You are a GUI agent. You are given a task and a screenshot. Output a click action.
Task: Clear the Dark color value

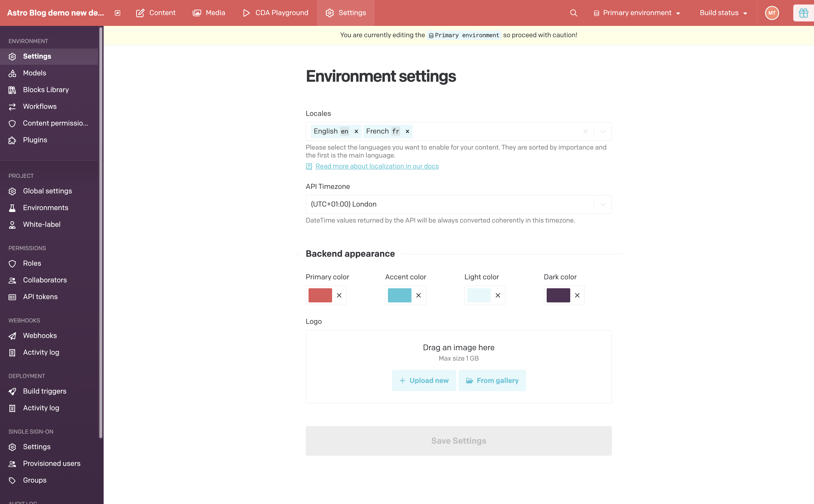click(577, 295)
